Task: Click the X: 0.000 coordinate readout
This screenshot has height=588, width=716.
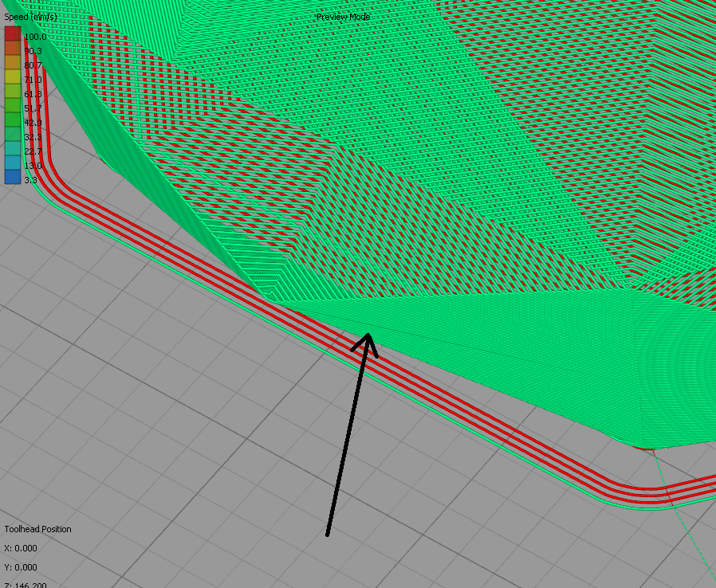Action: point(21,548)
